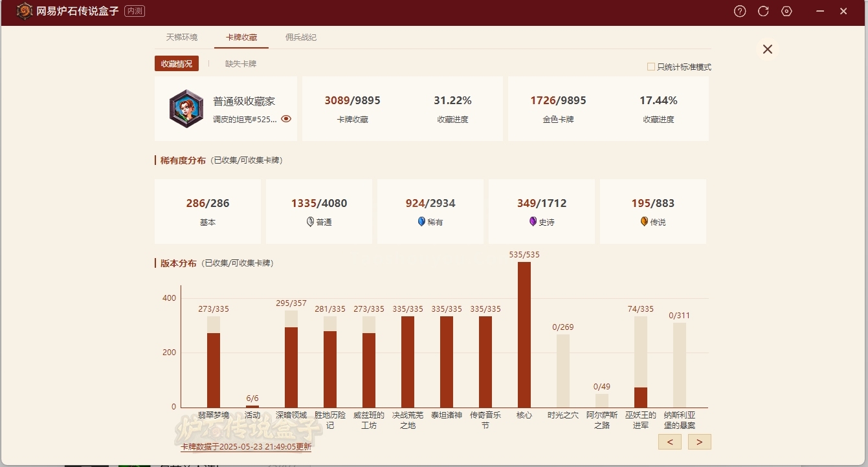This screenshot has width=868, height=467.
Task: Open the settings hexagon icon
Action: pos(786,11)
